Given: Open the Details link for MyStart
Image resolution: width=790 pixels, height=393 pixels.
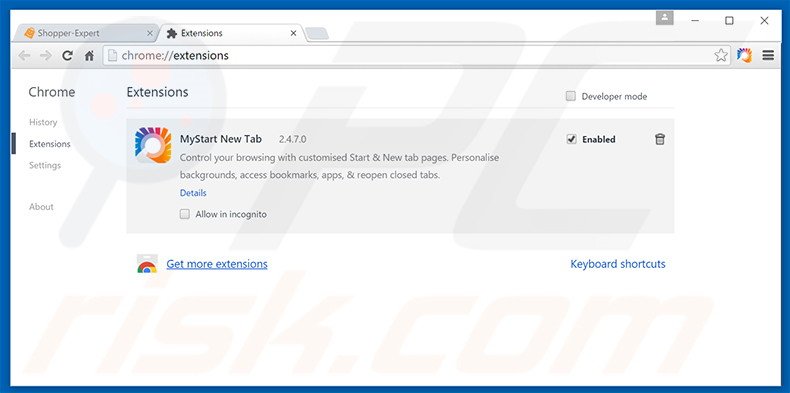Looking at the screenshot, I should (x=193, y=193).
